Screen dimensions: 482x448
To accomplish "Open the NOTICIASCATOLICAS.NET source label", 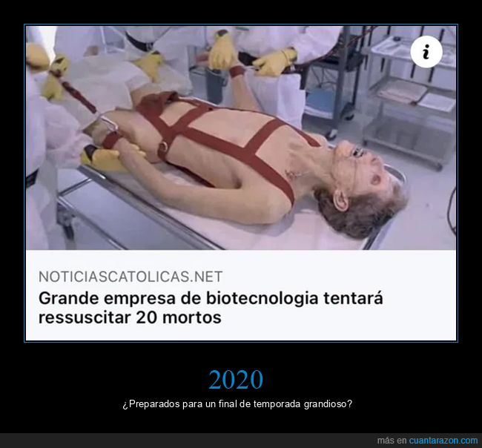I will coord(131,277).
